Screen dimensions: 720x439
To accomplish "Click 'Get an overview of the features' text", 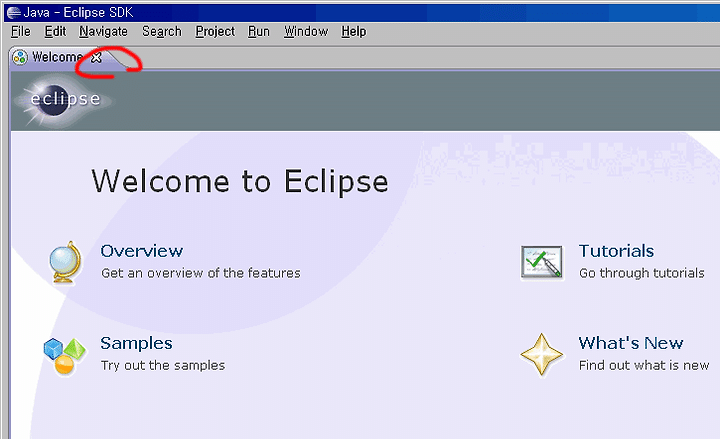I will pyautogui.click(x=201, y=273).
